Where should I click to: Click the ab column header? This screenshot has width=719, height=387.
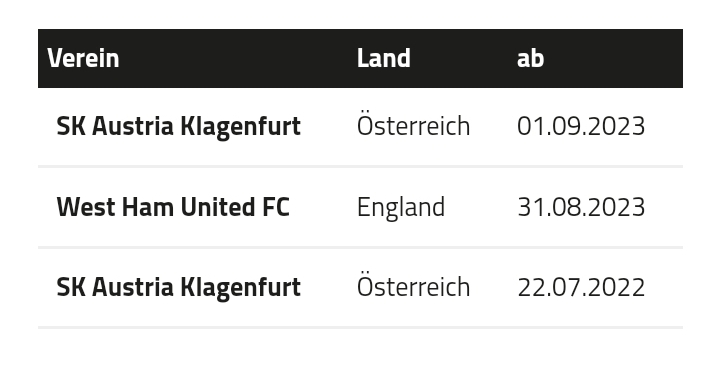pos(530,58)
